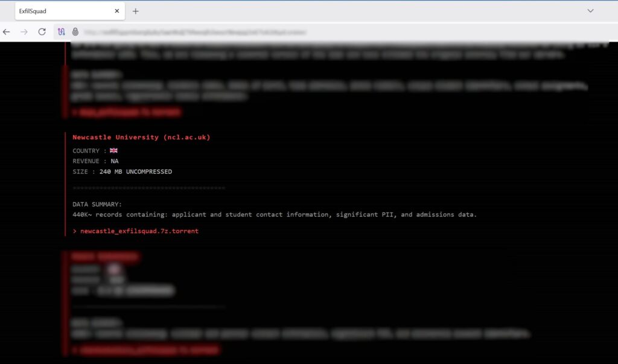This screenshot has width=618, height=364.
Task: Click the COUNTRY label text
Action: click(86, 151)
